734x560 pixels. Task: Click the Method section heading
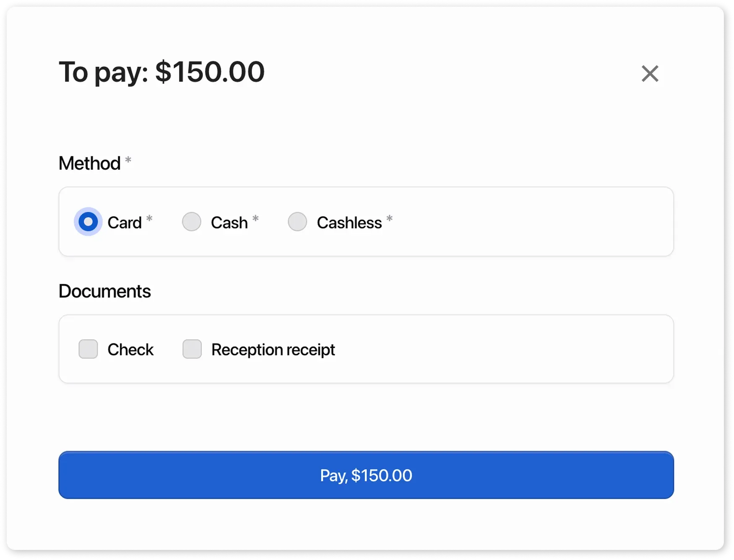[x=90, y=163]
